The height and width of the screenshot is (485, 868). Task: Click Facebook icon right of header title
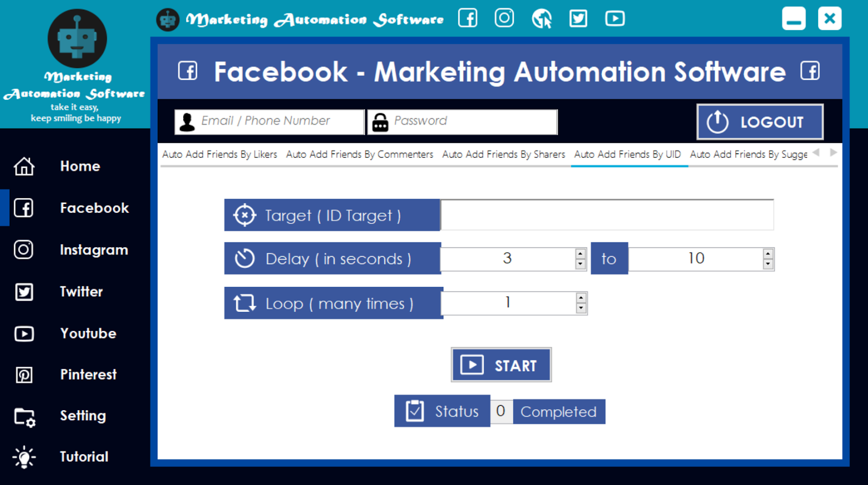pos(810,71)
